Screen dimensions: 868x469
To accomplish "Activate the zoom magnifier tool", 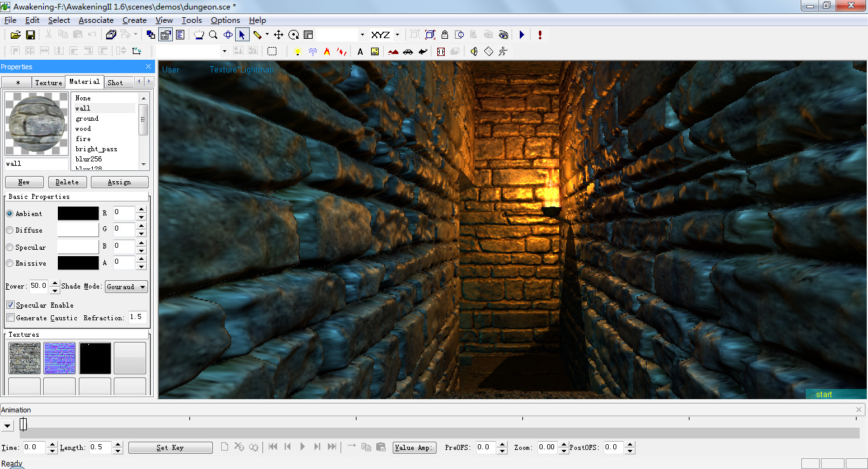I will [213, 35].
